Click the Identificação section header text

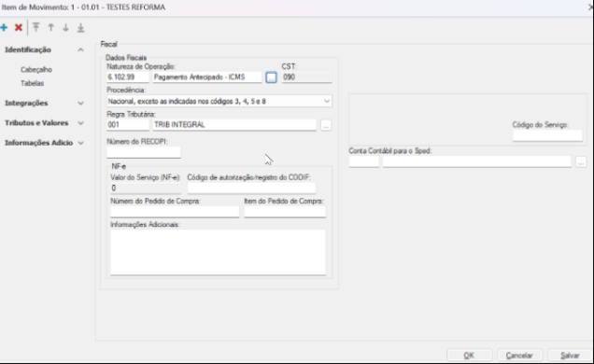28,50
